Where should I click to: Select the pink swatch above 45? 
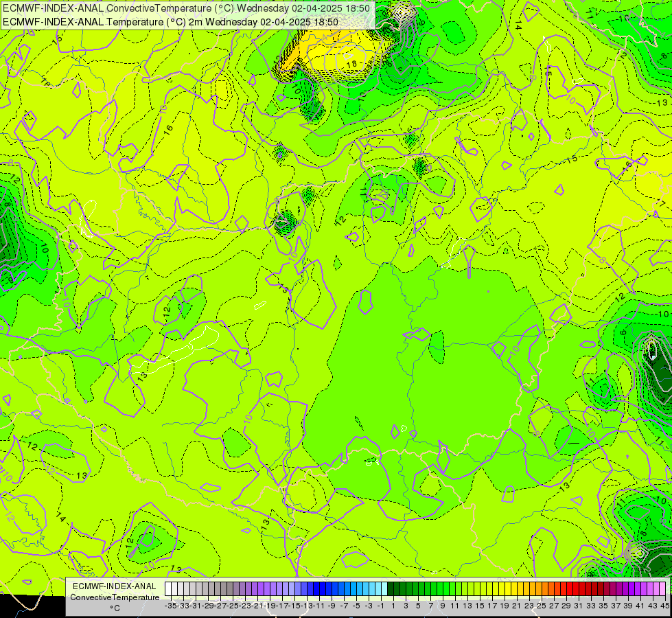point(662,588)
